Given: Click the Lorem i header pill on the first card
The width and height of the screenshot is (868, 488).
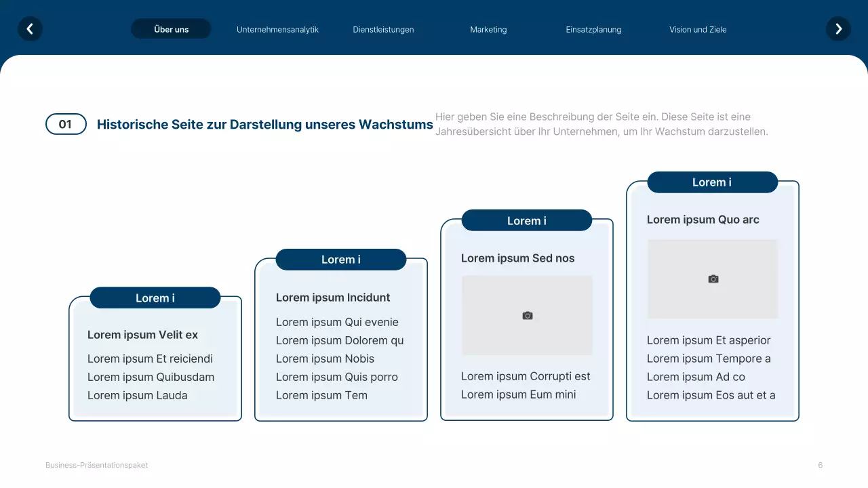Looking at the screenshot, I should pyautogui.click(x=155, y=298).
